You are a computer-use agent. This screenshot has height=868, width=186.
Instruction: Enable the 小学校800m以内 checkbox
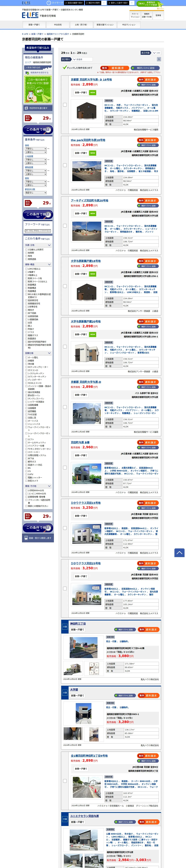[x=26, y=491]
